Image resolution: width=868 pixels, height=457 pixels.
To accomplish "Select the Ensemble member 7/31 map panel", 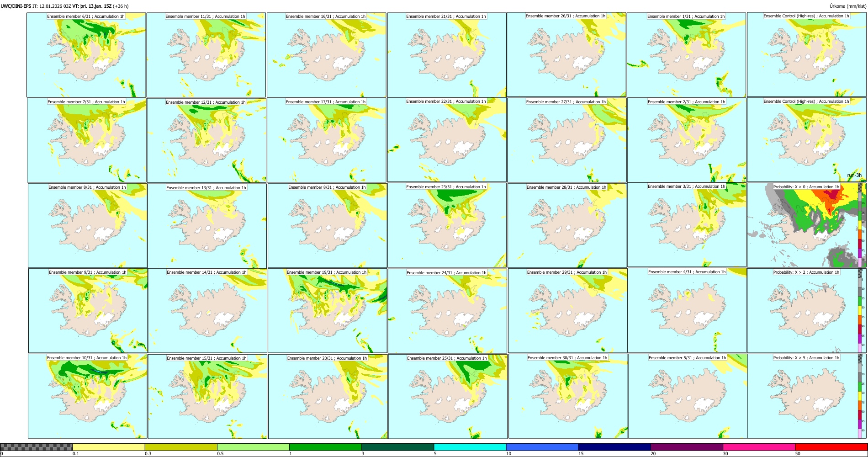I will pyautogui.click(x=87, y=140).
